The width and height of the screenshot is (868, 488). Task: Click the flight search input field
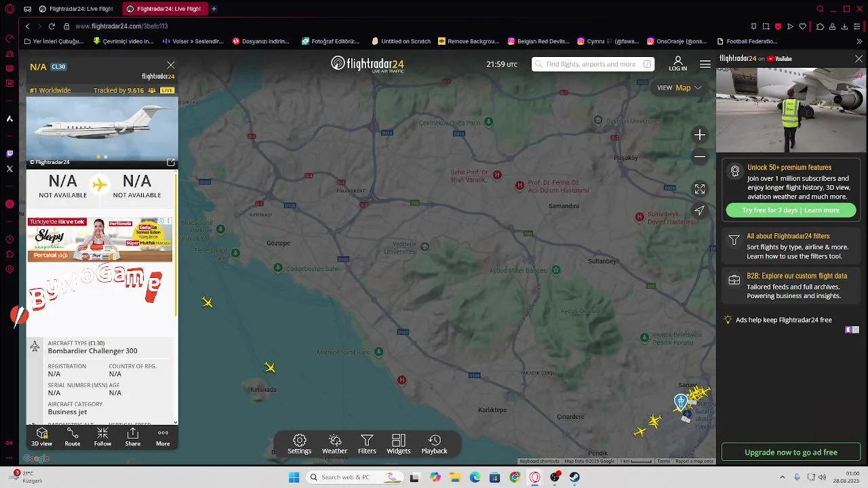click(x=593, y=64)
